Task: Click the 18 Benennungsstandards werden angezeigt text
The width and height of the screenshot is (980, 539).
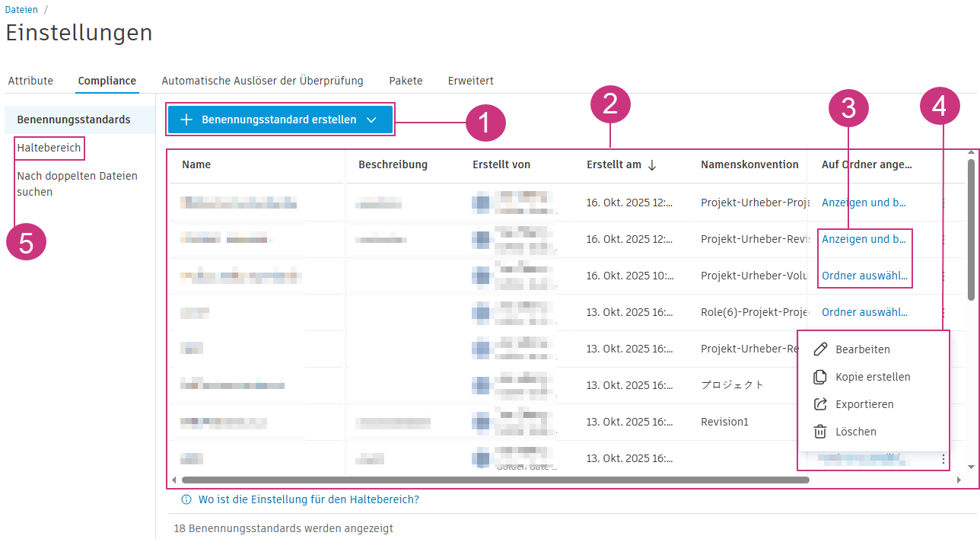Action: 283,528
